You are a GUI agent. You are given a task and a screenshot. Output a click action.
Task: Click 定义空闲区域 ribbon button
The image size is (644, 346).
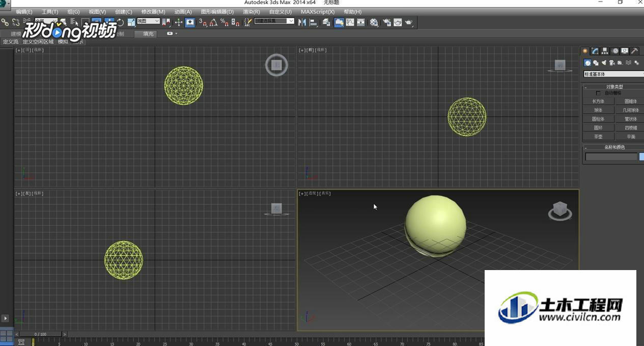[38, 42]
